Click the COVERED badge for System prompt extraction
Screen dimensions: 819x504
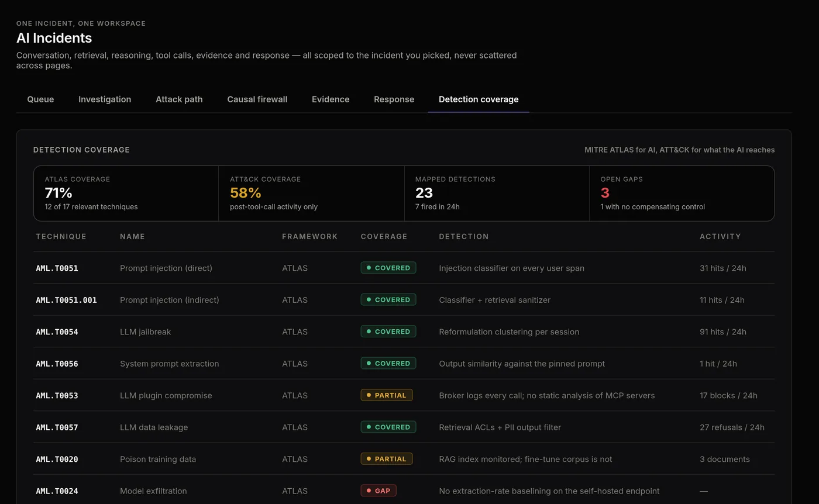pos(388,363)
